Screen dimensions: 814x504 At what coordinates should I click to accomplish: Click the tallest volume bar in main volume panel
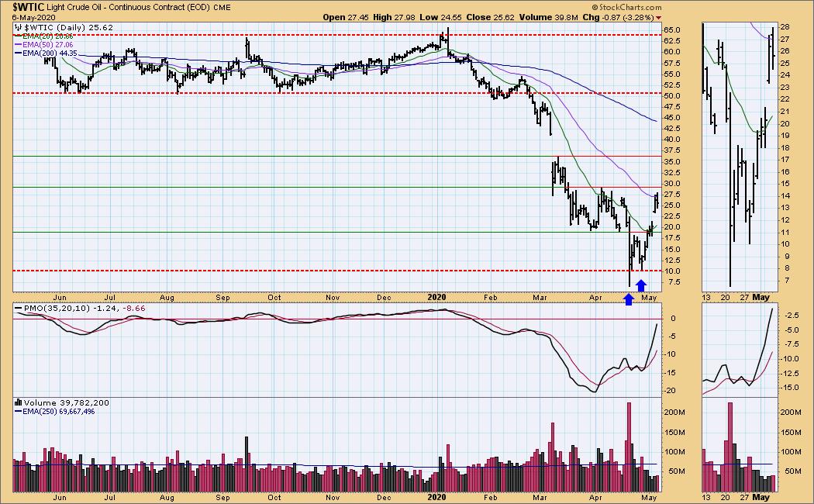tap(629, 447)
